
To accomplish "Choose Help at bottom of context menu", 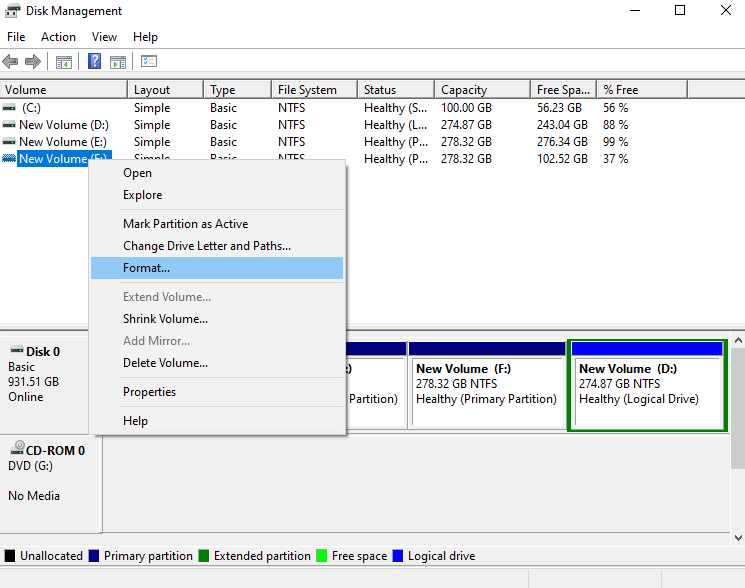I will pos(217,421).
